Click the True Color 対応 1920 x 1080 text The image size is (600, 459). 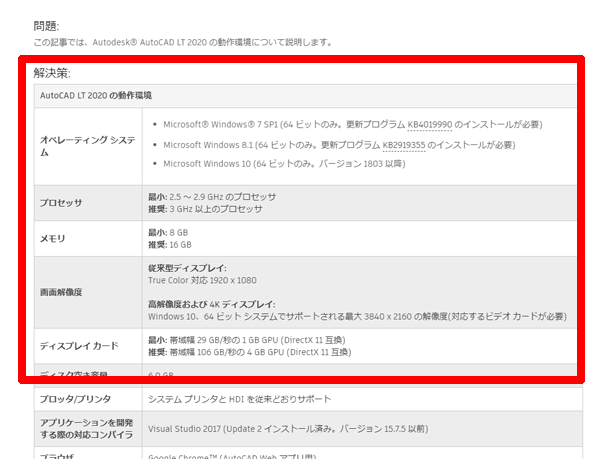[202, 280]
